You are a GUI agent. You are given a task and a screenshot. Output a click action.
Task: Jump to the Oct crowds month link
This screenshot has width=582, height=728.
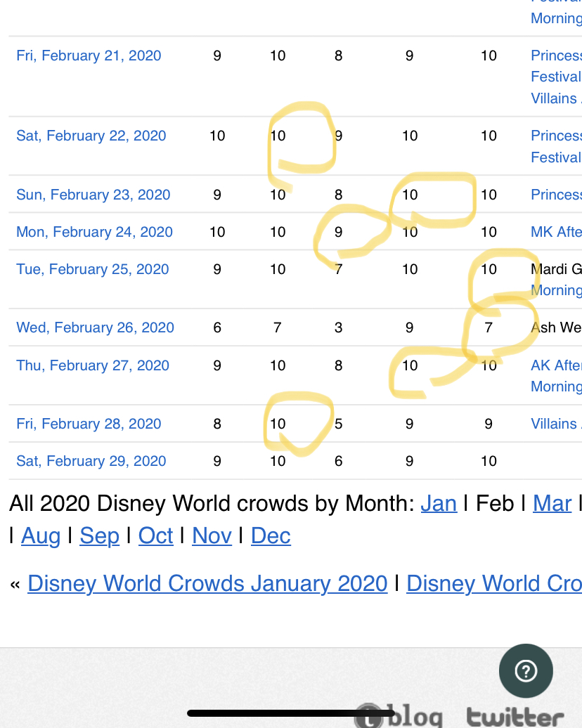coord(155,536)
